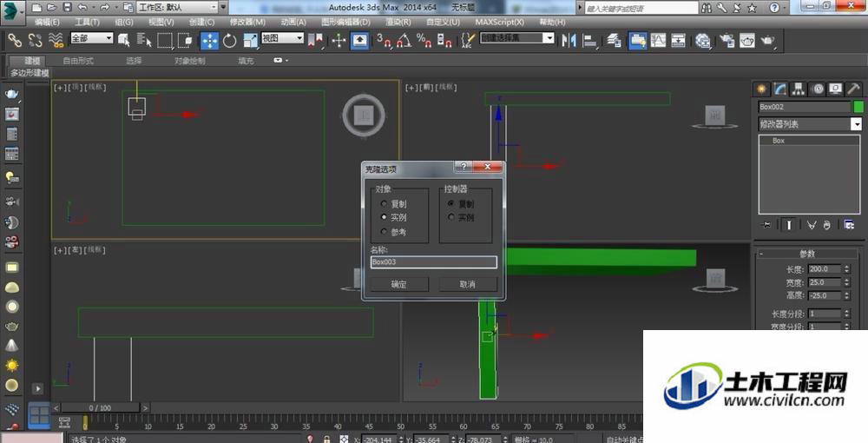868x443 pixels.
Task: Click the 0 / 100 time slider
Action: [x=100, y=407]
